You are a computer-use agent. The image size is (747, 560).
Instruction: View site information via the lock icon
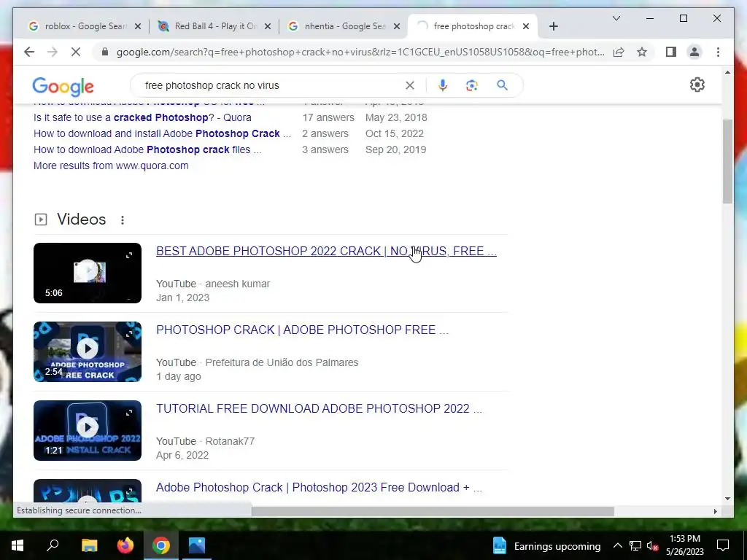coord(105,52)
